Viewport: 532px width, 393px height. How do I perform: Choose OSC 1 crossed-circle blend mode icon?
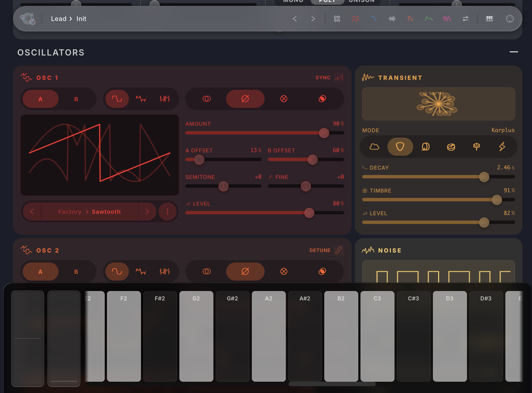pos(284,99)
